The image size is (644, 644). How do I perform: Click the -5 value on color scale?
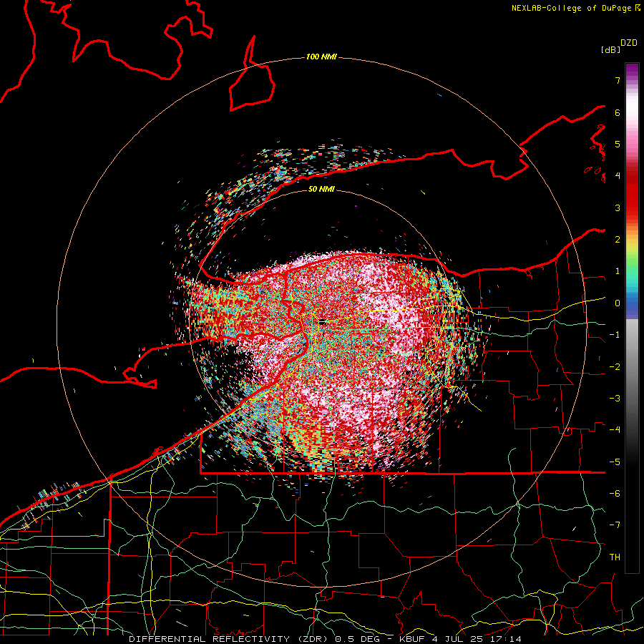tap(615, 462)
